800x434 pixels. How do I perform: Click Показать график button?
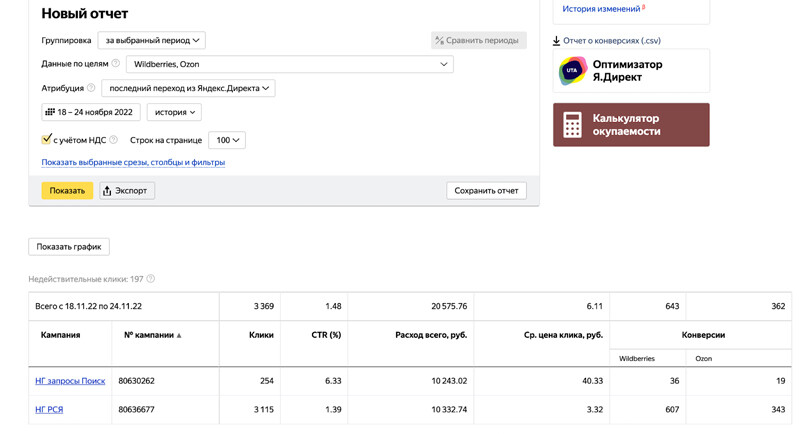point(69,247)
